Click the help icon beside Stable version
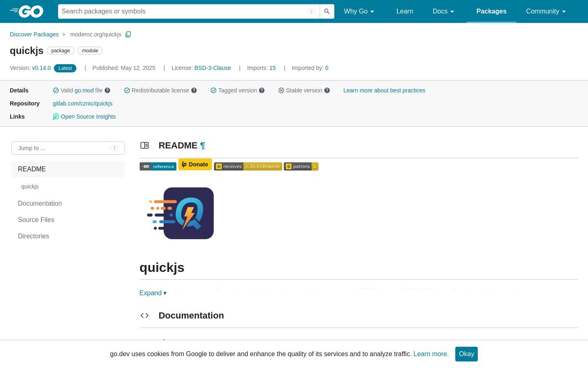This screenshot has width=588, height=368. 327,90
